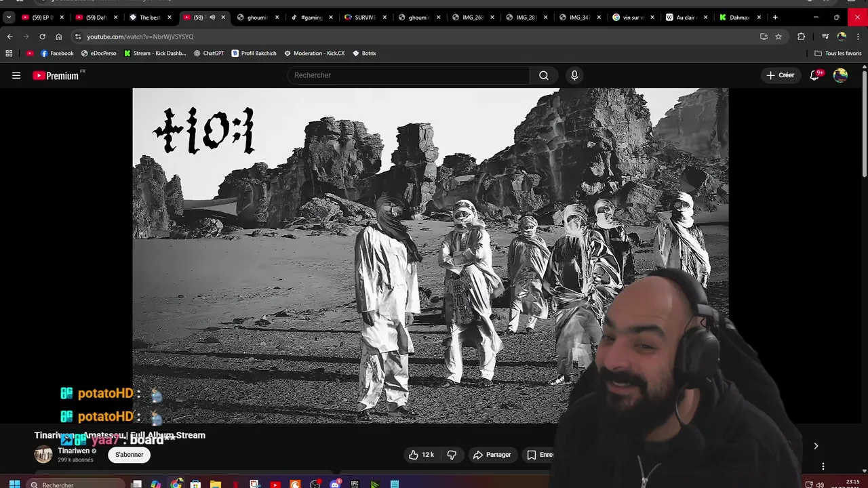Open the apps grid in bookmarks bar

coord(9,53)
